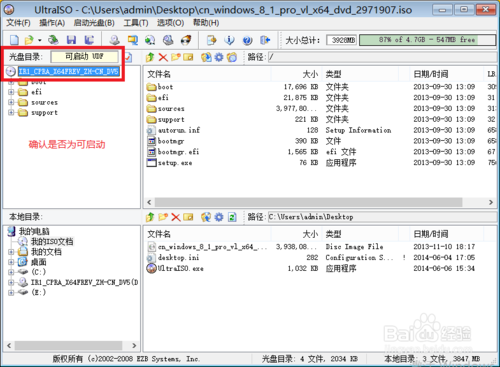The width and height of the screenshot is (500, 367).
Task: Click the gear Properties icon in disc pane toolbar
Action: point(219,57)
